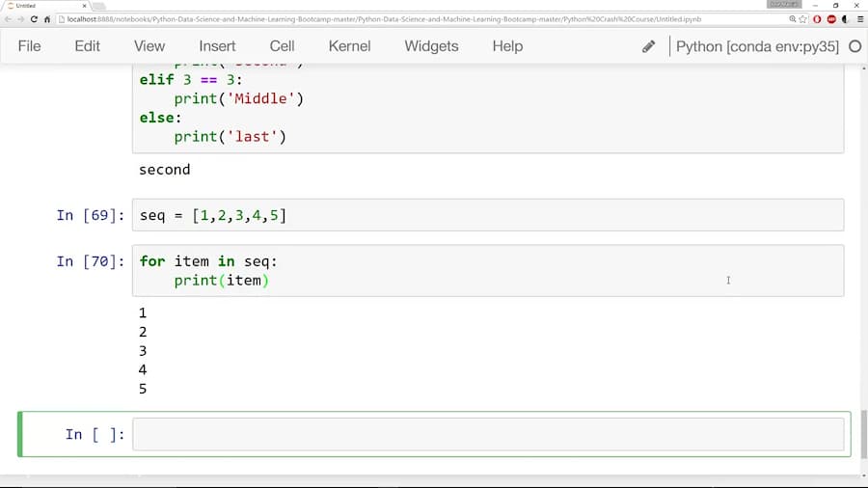This screenshot has width=868, height=488.
Task: Open the Insert menu
Action: [x=217, y=46]
